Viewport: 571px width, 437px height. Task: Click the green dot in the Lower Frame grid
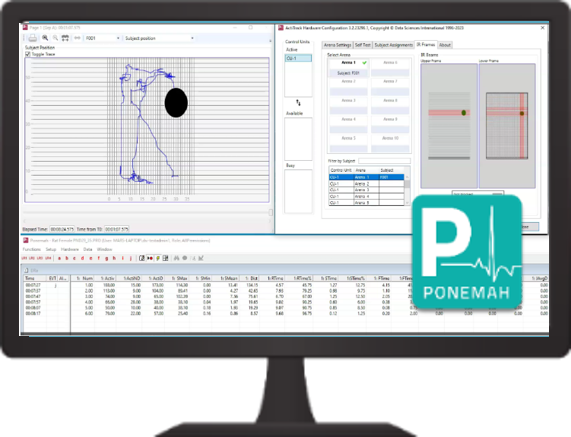[x=522, y=113]
